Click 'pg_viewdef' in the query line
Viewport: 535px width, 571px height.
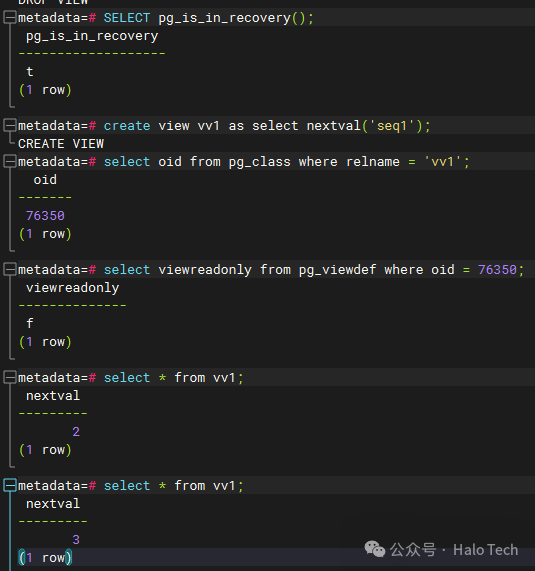[x=337, y=270]
